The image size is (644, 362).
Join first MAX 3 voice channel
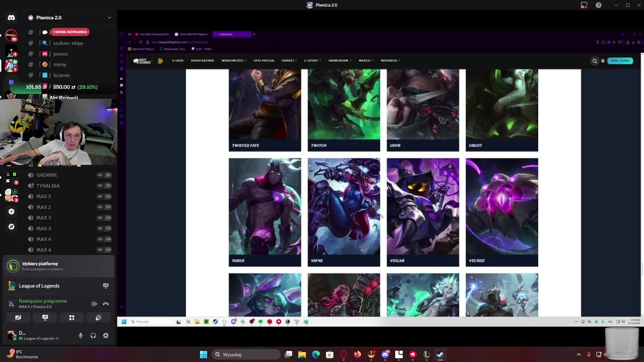click(69, 218)
